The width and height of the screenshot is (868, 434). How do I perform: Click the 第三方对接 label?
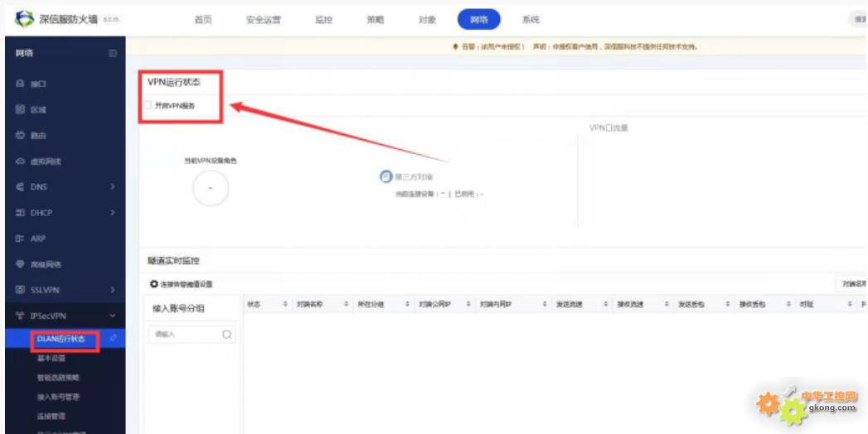414,177
